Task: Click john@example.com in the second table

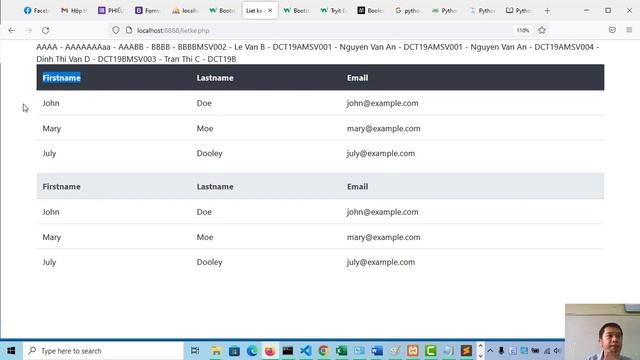Action: pos(382,212)
